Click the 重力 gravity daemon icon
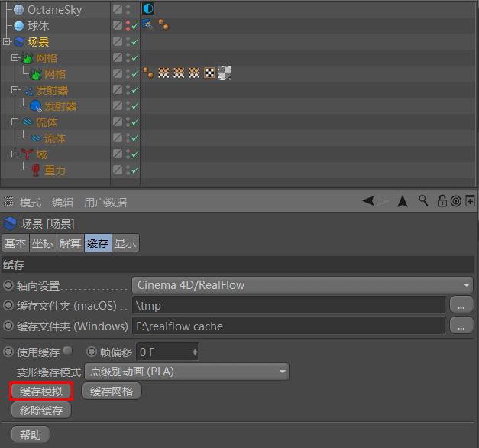This screenshot has height=448, width=479. 36,170
